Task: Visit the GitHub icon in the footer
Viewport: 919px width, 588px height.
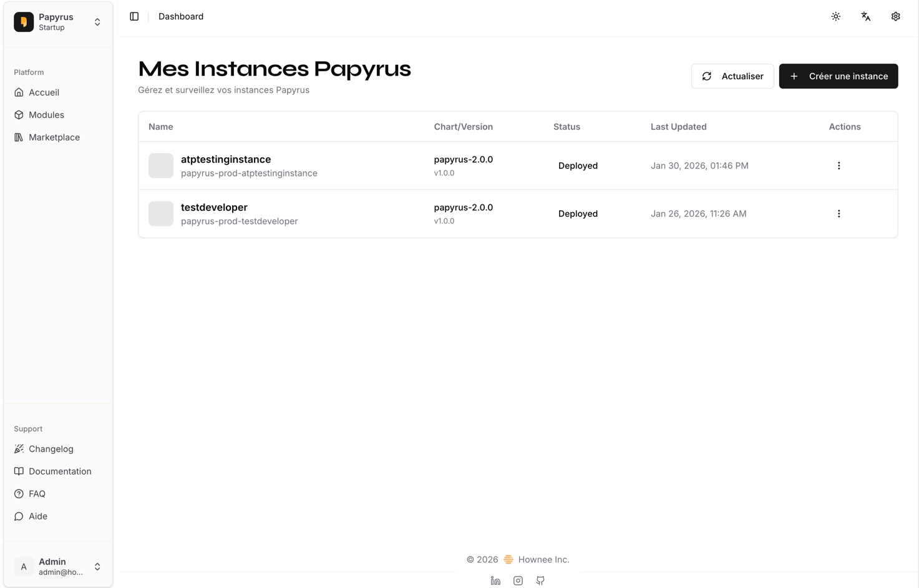Action: [x=540, y=581]
